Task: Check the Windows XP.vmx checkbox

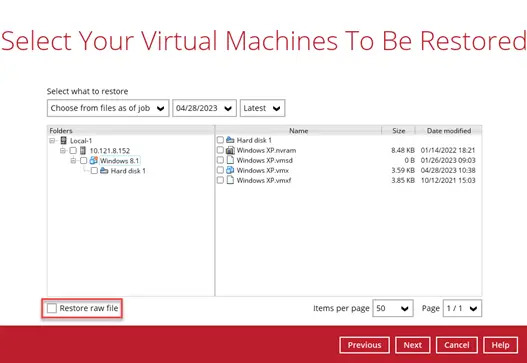Action: pos(220,170)
